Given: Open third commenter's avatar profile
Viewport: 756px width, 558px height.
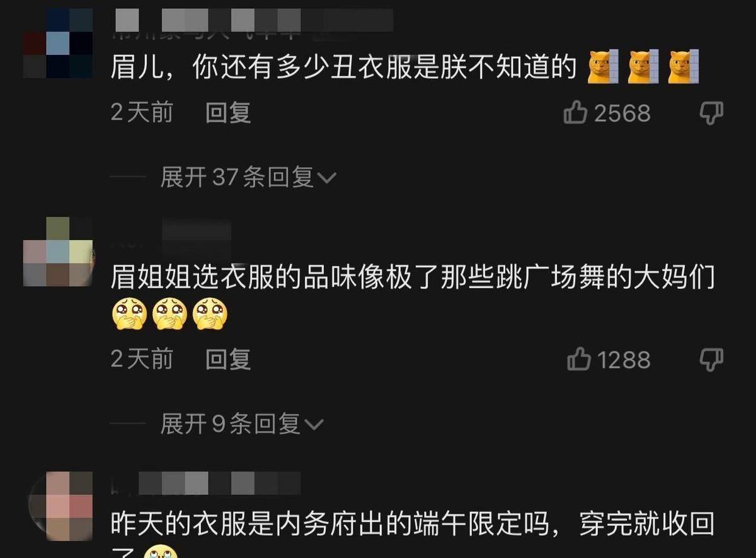Looking at the screenshot, I should point(60,506).
